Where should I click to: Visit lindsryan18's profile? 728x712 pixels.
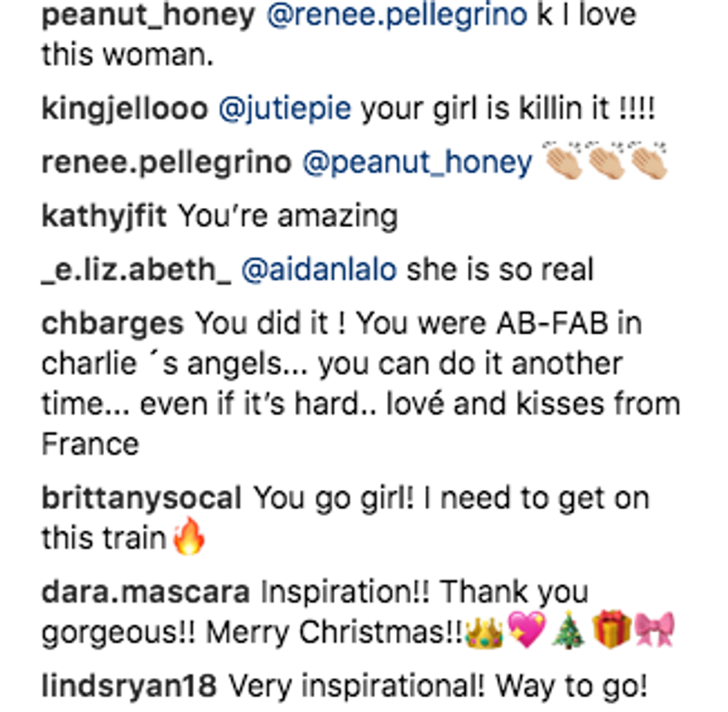coord(129,687)
